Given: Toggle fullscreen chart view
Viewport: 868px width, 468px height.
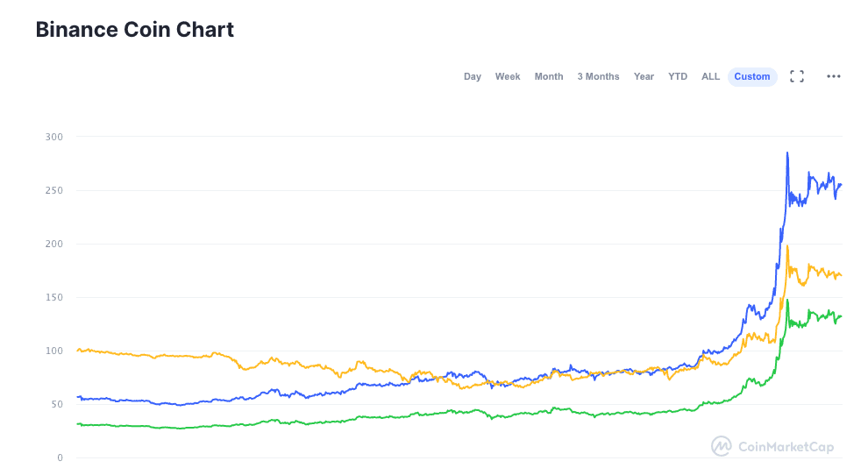Looking at the screenshot, I should click(797, 76).
